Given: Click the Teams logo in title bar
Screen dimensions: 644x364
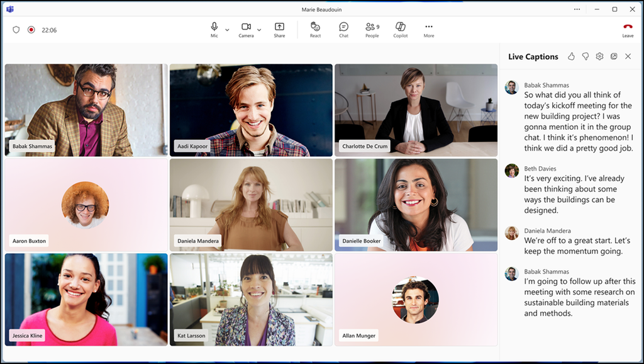Looking at the screenshot, I should (10, 9).
